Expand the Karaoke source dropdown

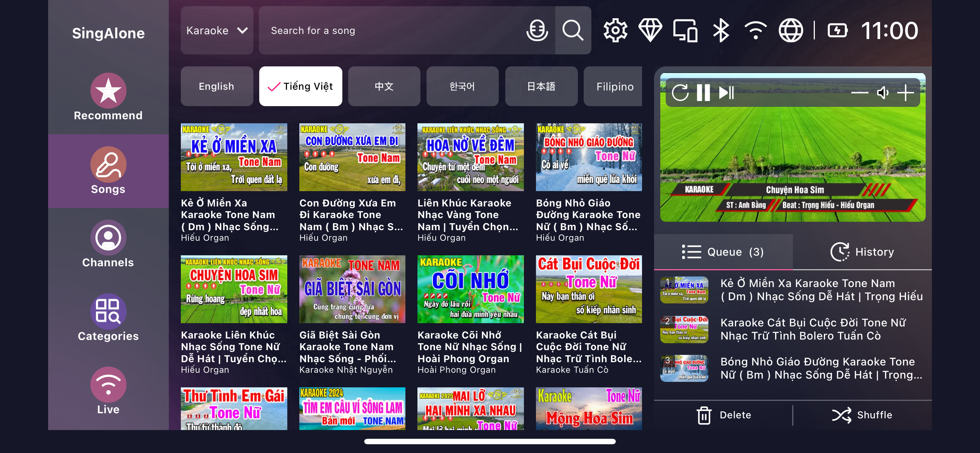point(217,30)
